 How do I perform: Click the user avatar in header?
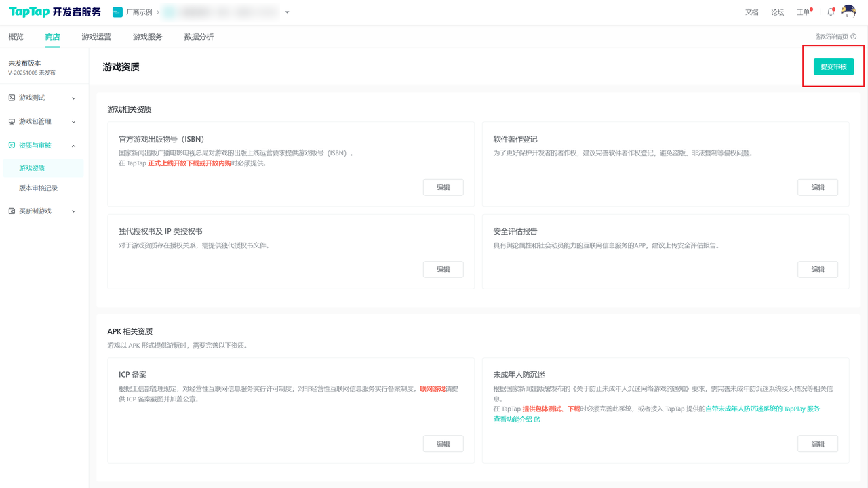pyautogui.click(x=848, y=12)
